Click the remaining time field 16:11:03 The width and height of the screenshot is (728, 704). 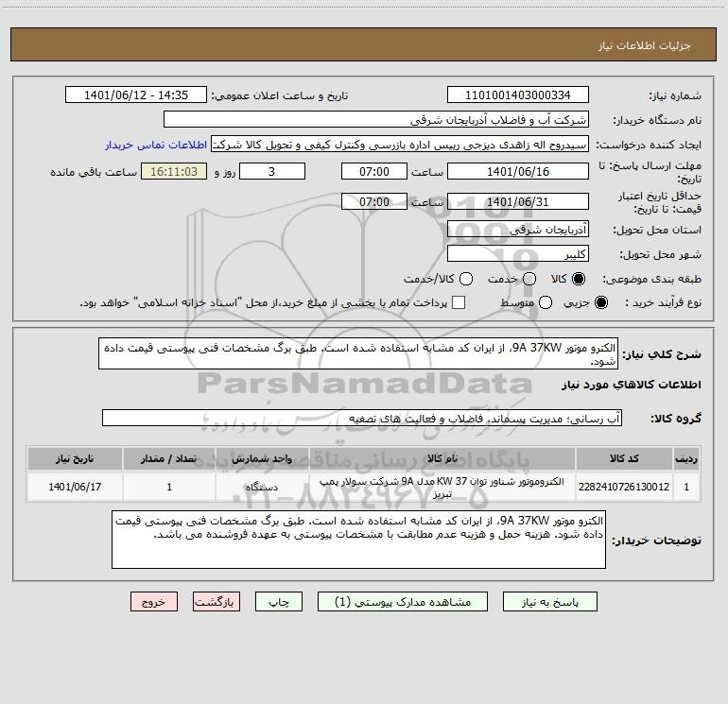tap(174, 171)
